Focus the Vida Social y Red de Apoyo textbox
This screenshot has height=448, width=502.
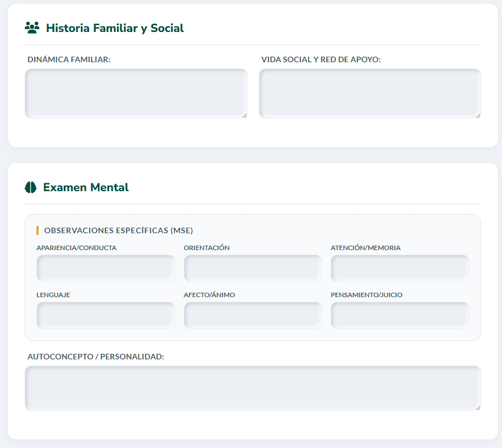pos(370,94)
